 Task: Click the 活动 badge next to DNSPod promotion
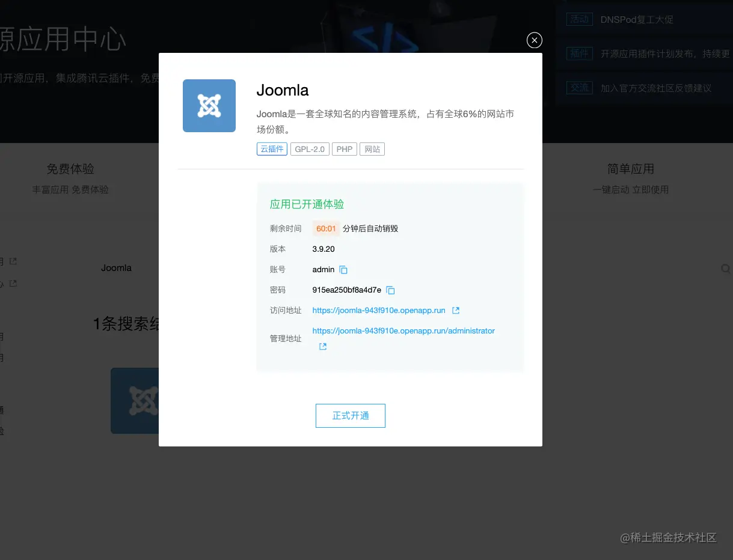(x=579, y=19)
